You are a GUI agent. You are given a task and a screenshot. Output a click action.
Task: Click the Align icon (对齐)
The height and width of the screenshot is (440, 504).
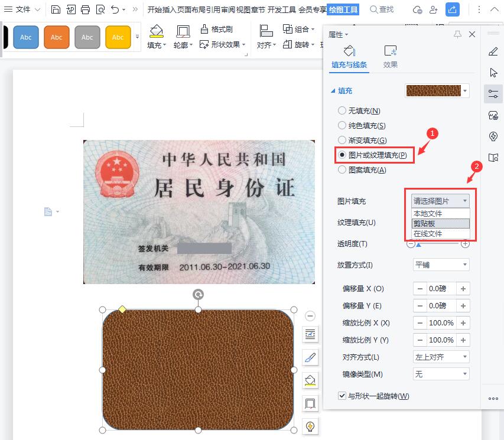266,31
